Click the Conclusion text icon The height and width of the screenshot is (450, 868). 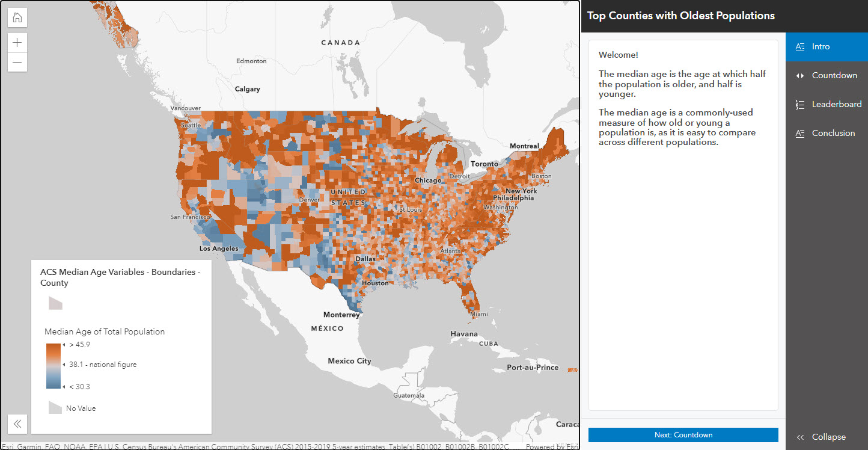[800, 134]
